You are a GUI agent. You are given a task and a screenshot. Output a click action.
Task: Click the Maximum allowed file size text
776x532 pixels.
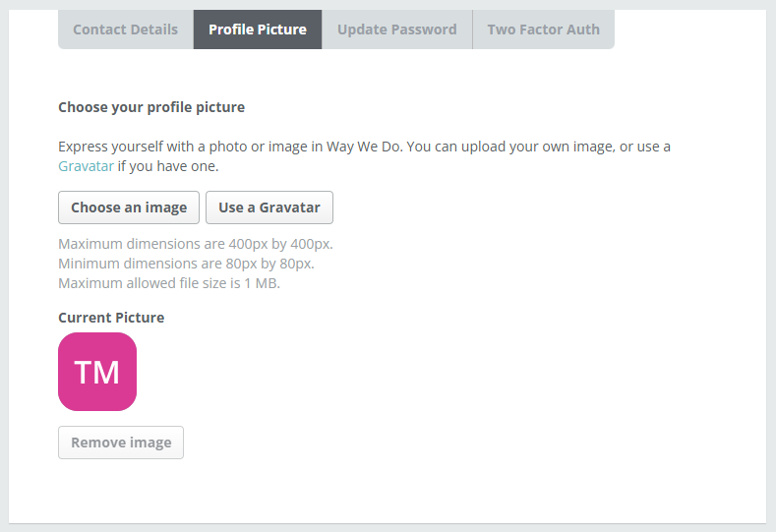(x=169, y=283)
